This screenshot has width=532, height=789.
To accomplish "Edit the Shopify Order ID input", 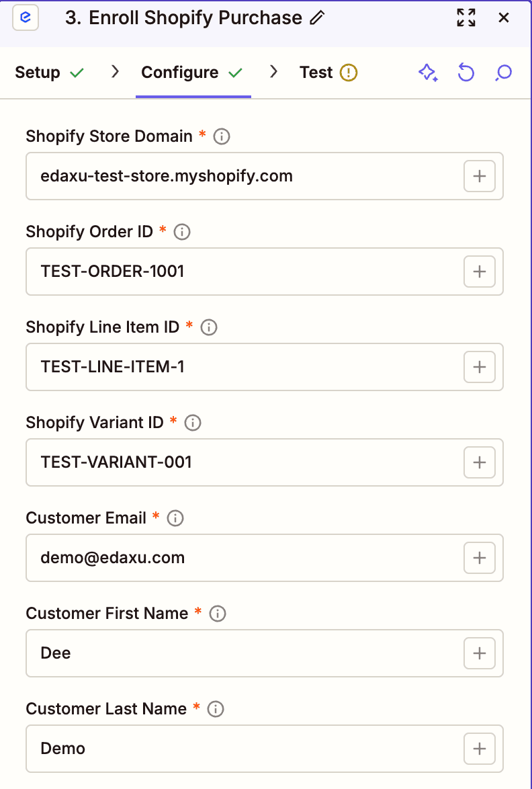I will (x=265, y=272).
